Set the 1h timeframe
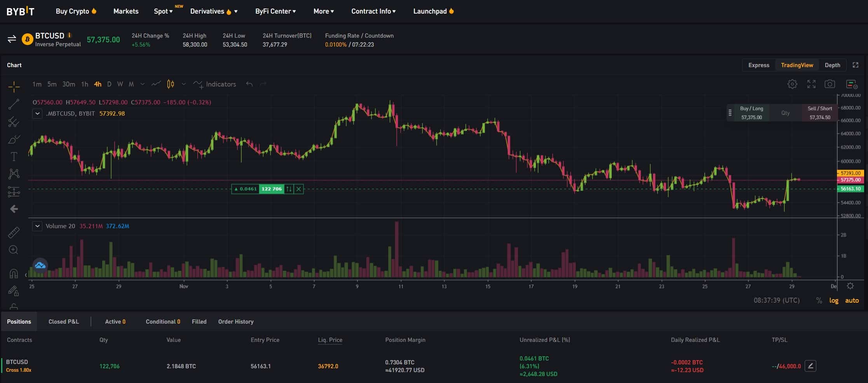The height and width of the screenshot is (383, 868). coord(84,84)
